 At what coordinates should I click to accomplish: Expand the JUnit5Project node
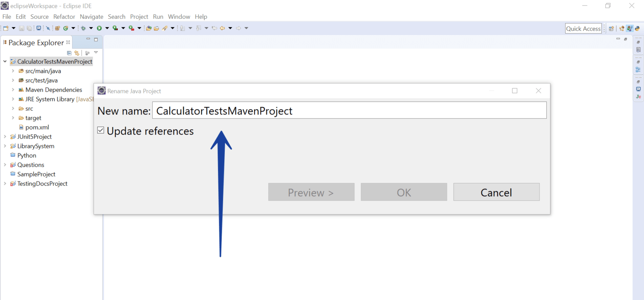click(5, 136)
